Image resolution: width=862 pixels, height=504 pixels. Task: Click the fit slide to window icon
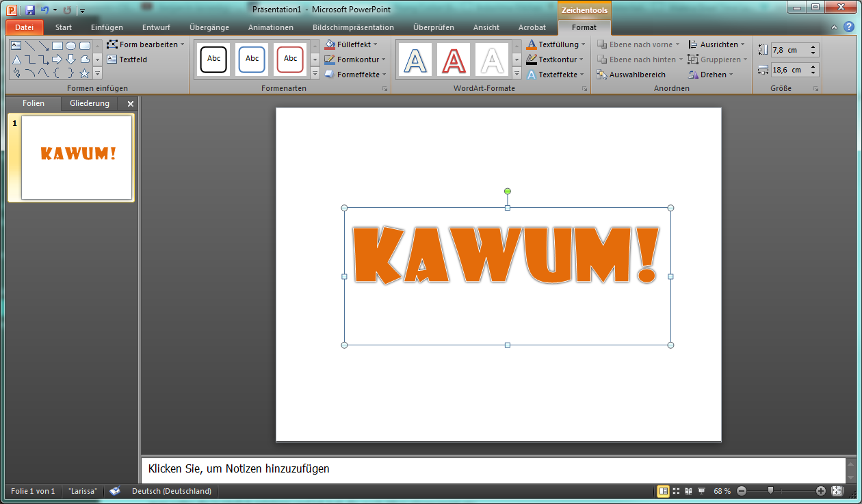[837, 491]
